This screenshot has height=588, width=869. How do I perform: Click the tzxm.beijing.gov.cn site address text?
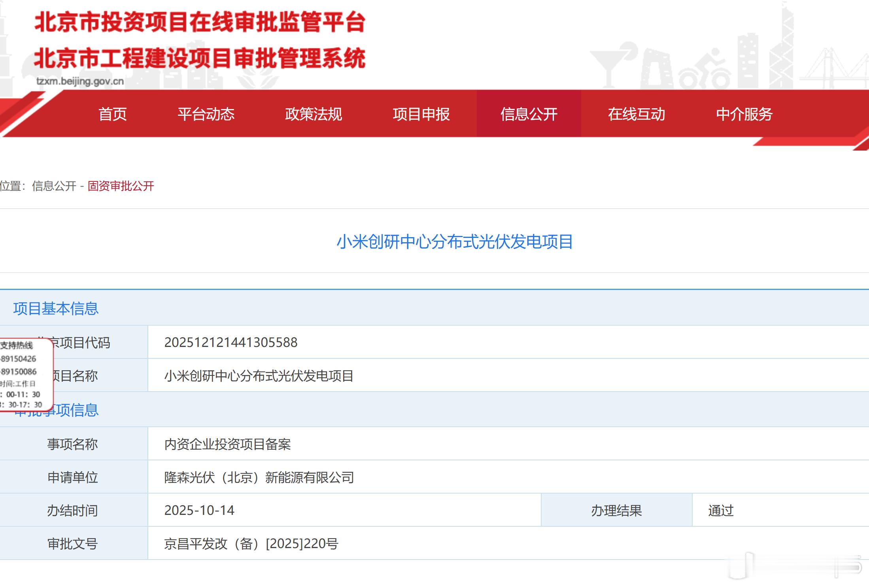[x=80, y=81]
